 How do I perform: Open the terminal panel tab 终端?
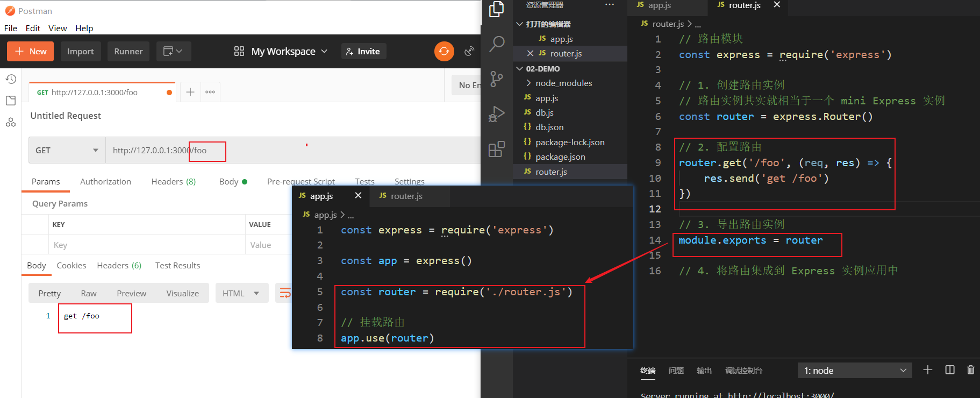point(648,371)
